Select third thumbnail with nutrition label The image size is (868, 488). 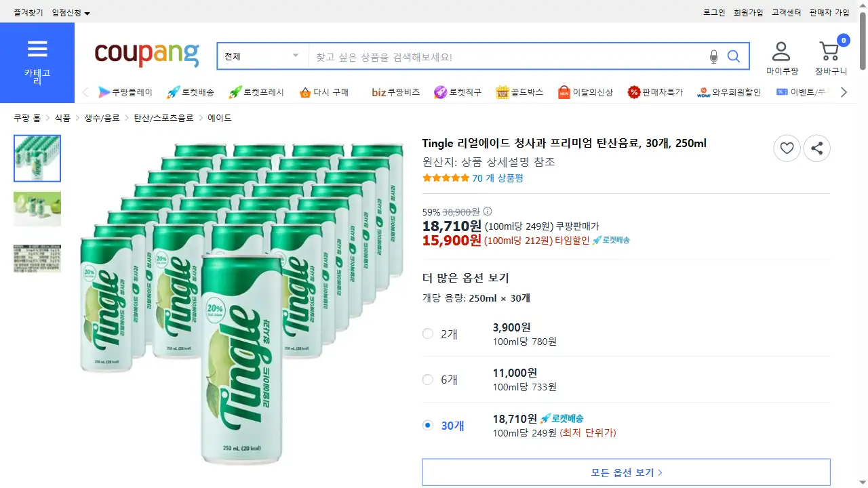tap(37, 259)
